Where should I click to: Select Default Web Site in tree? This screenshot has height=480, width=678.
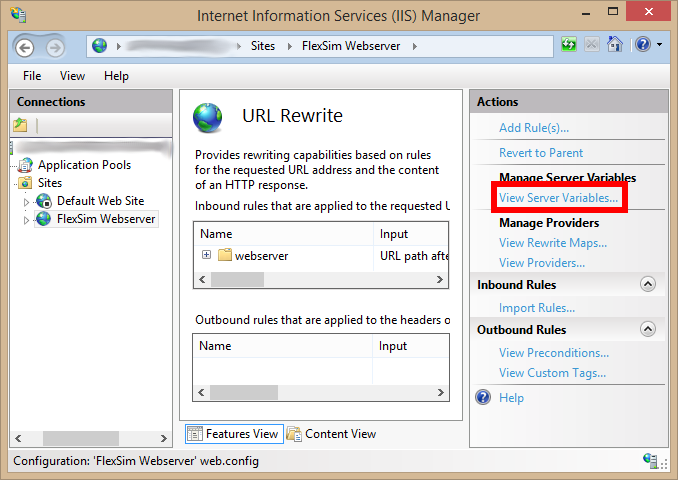tap(100, 201)
